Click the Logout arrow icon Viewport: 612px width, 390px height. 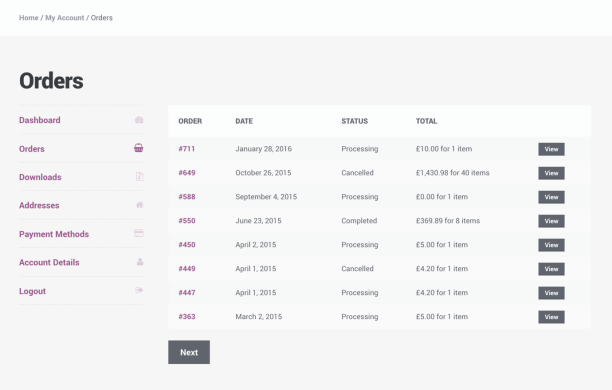point(139,290)
